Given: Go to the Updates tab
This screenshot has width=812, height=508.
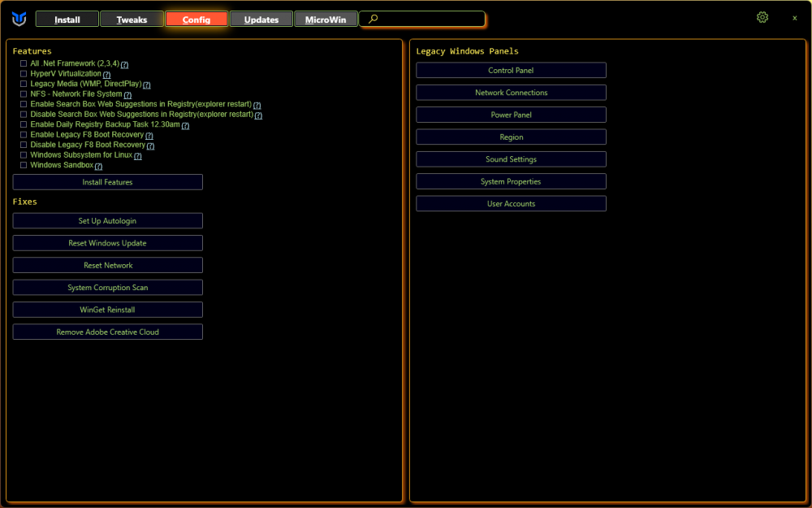Looking at the screenshot, I should (261, 20).
